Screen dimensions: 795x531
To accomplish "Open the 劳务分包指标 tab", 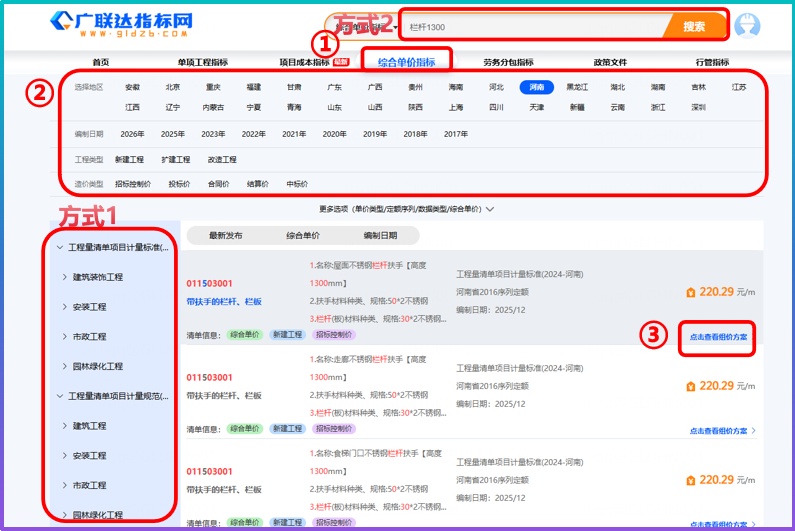I will pyautogui.click(x=508, y=62).
